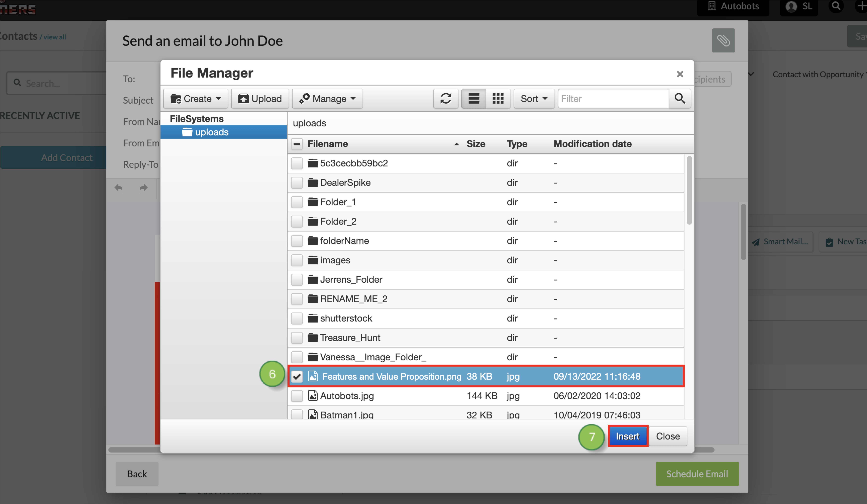Viewport: 867px width, 504px height.
Task: Click the filter search magnifier icon
Action: click(680, 99)
